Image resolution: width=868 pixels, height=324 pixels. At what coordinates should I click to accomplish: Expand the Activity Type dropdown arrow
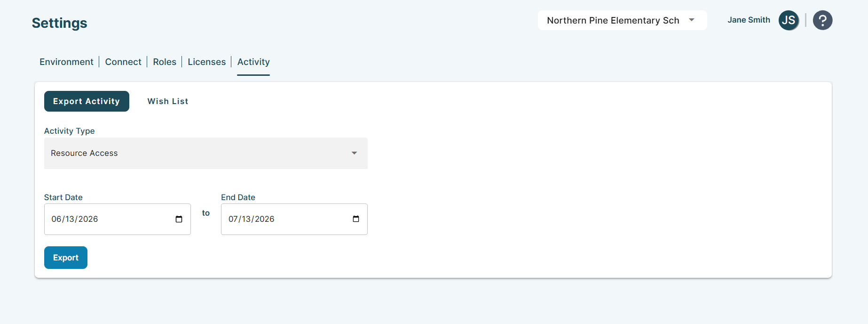[354, 153]
